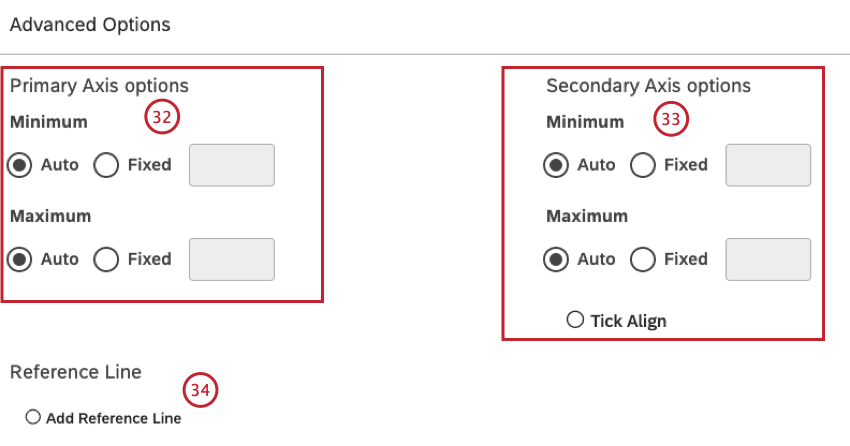
Task: Select Fixed for Primary Axis Minimum
Action: click(107, 165)
